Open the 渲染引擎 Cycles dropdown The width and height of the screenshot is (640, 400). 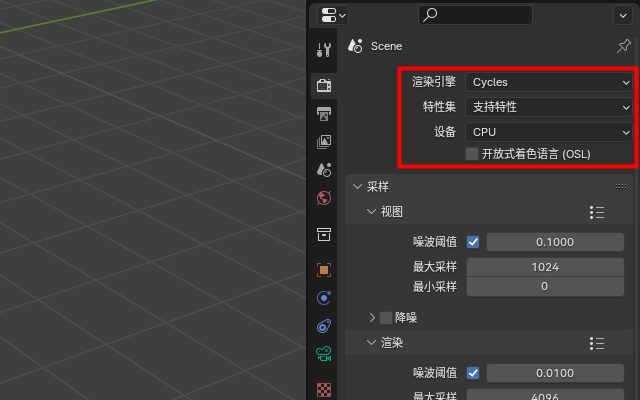coord(549,82)
